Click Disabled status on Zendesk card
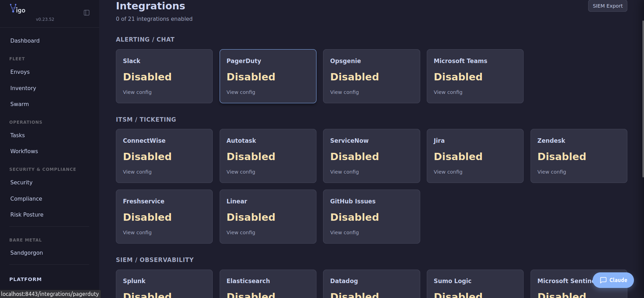The image size is (644, 298). tap(562, 157)
